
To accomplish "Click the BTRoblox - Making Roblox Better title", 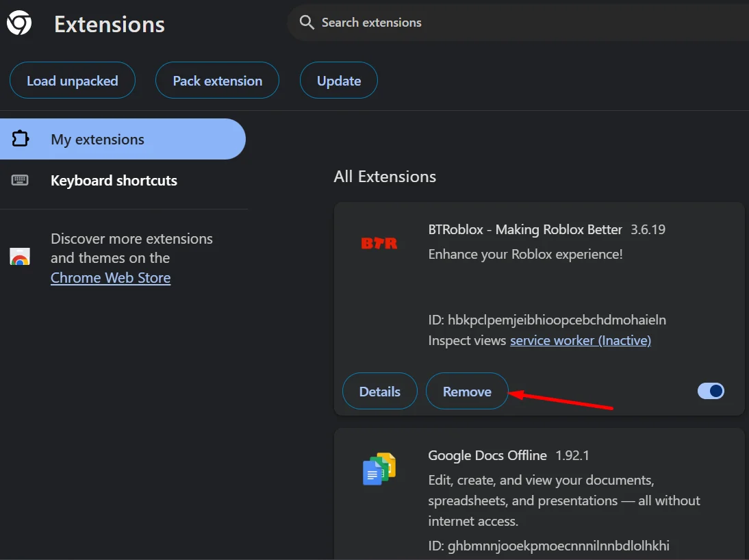I will click(524, 229).
